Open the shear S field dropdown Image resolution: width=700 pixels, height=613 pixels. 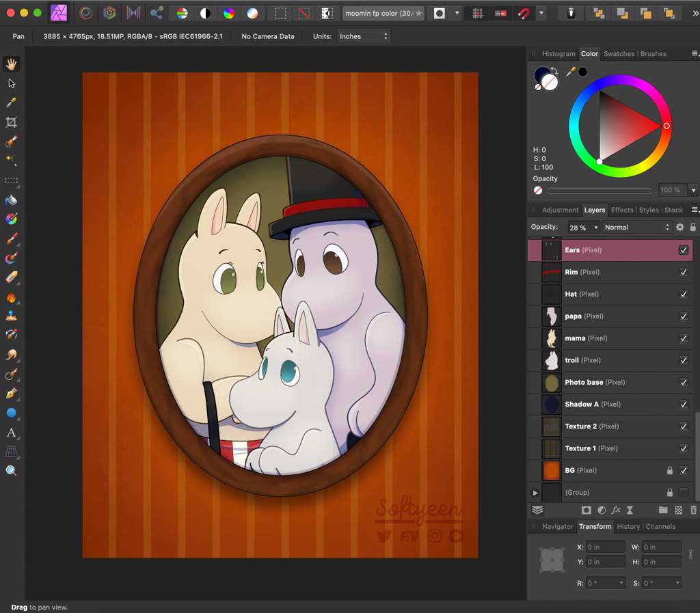coord(677,583)
